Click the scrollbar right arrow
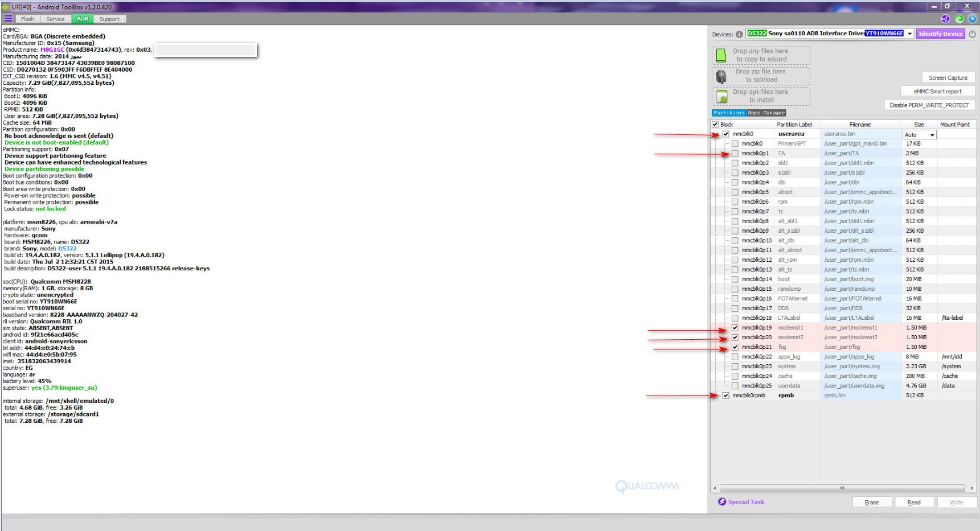The image size is (980, 531). pos(972,488)
